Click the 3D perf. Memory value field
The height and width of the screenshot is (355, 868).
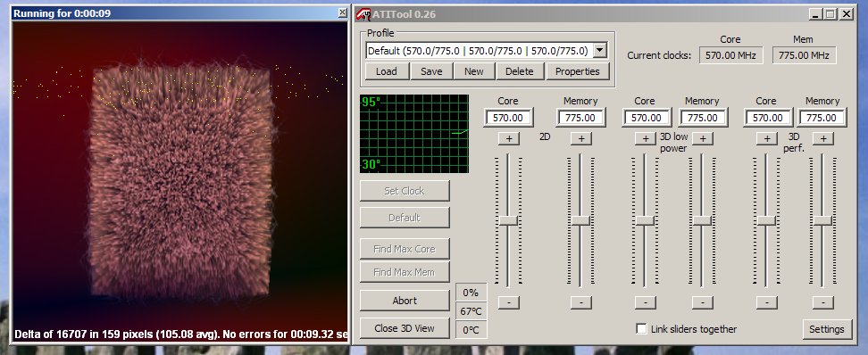822,118
